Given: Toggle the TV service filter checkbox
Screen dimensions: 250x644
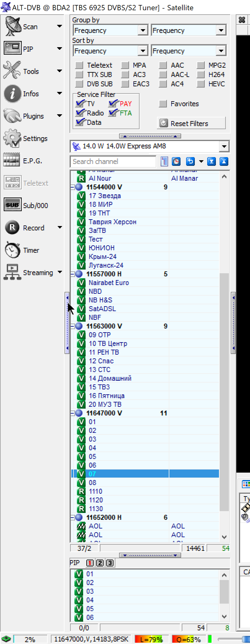Looking at the screenshot, I should [x=80, y=103].
